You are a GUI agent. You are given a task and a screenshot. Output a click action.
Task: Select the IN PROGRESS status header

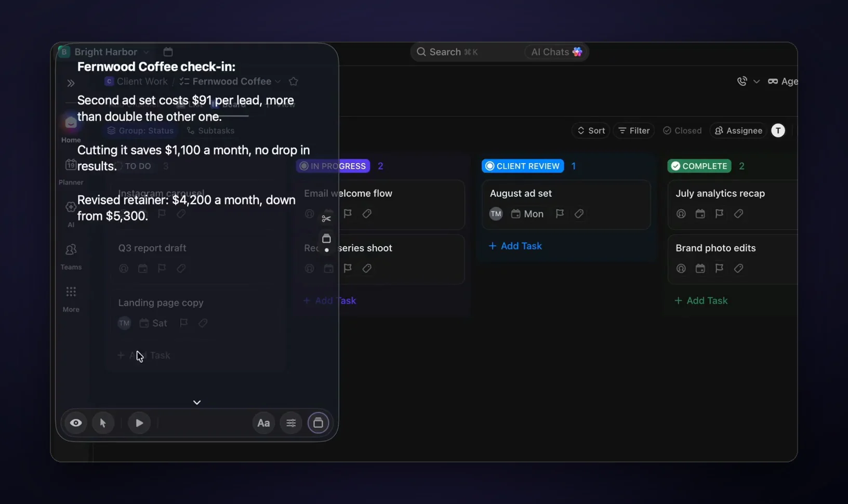coord(333,166)
